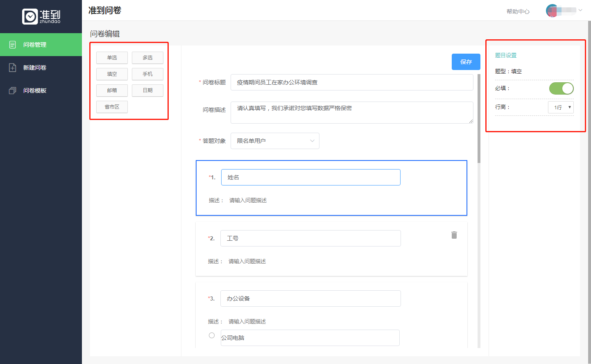Select the radio button beside 公司电脑
This screenshot has width=591, height=364.
pos(212,335)
